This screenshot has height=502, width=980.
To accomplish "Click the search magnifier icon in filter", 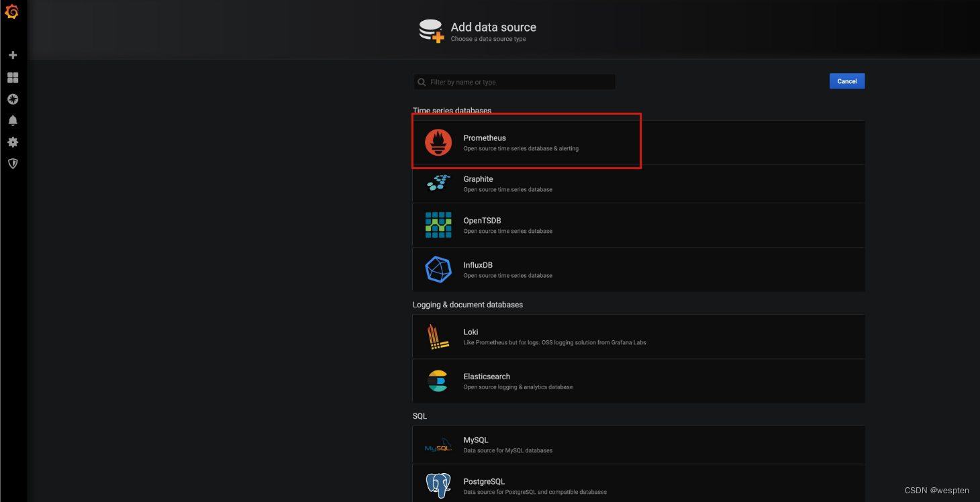I will point(422,83).
